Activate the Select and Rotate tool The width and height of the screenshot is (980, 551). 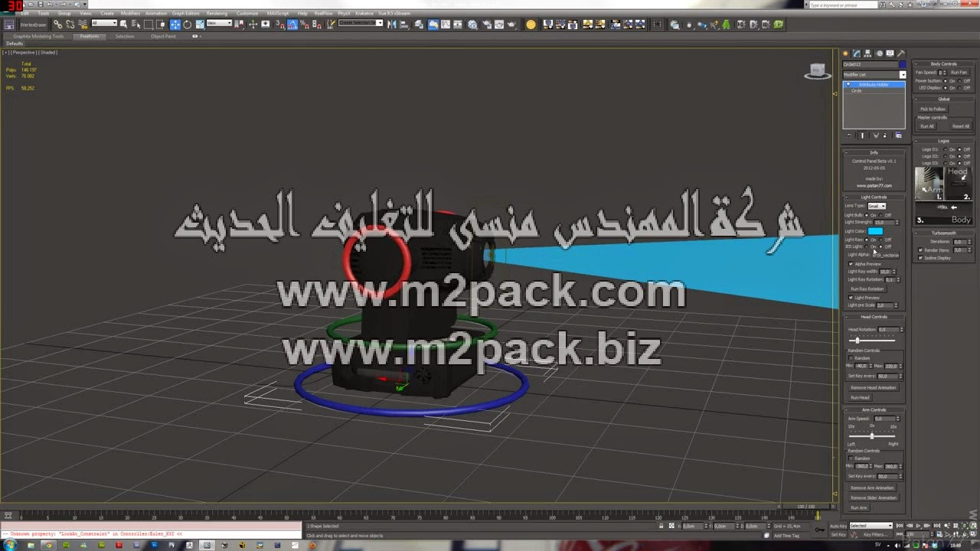coord(188,24)
